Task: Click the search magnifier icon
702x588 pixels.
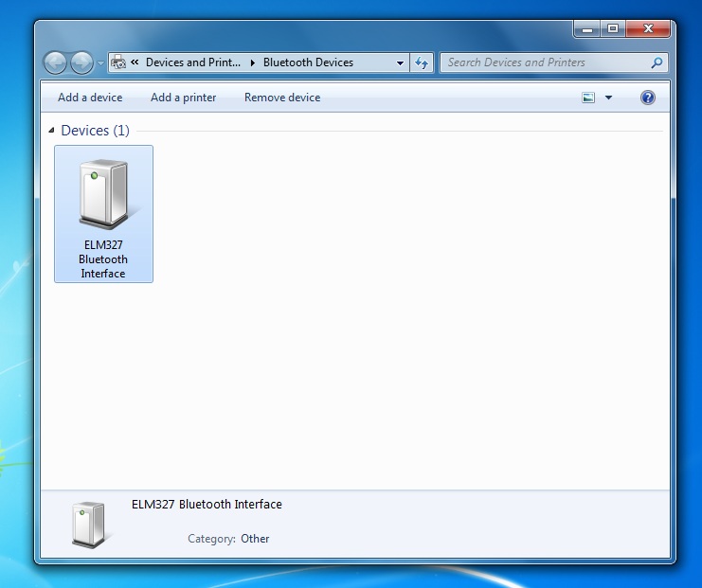Action: pos(657,62)
